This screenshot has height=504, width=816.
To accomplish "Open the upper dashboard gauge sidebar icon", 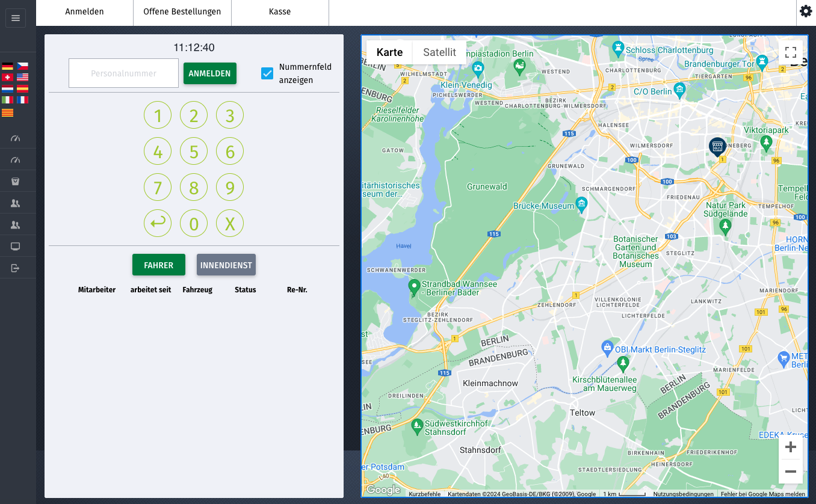I will (16, 138).
